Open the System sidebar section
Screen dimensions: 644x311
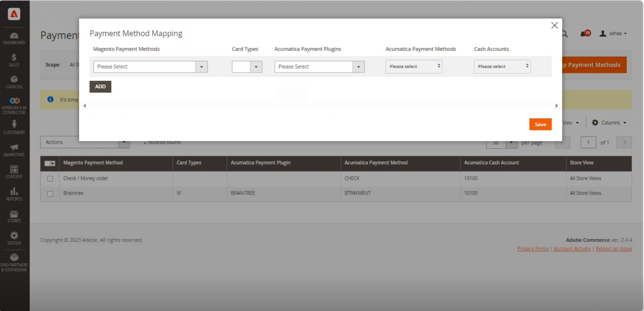click(14, 238)
